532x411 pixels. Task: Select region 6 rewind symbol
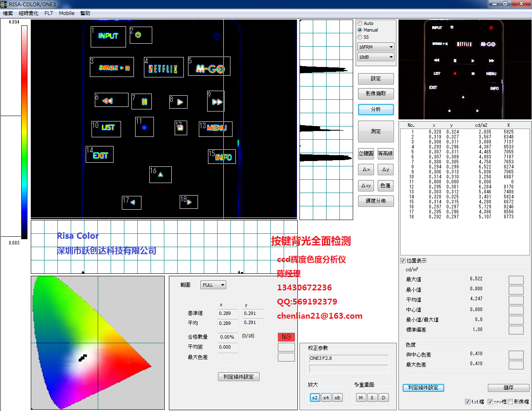coord(111,100)
